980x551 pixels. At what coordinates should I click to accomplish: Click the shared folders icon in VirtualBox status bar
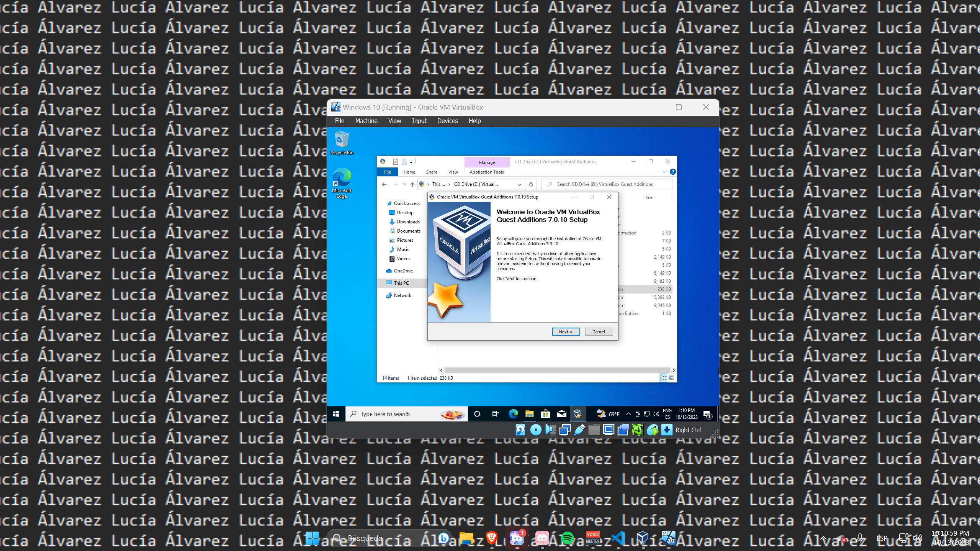coord(594,430)
